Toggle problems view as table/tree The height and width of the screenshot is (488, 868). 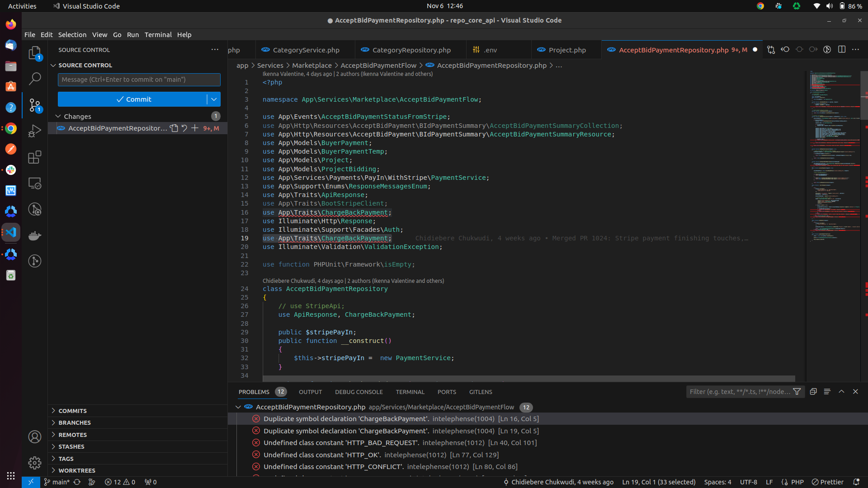point(827,392)
